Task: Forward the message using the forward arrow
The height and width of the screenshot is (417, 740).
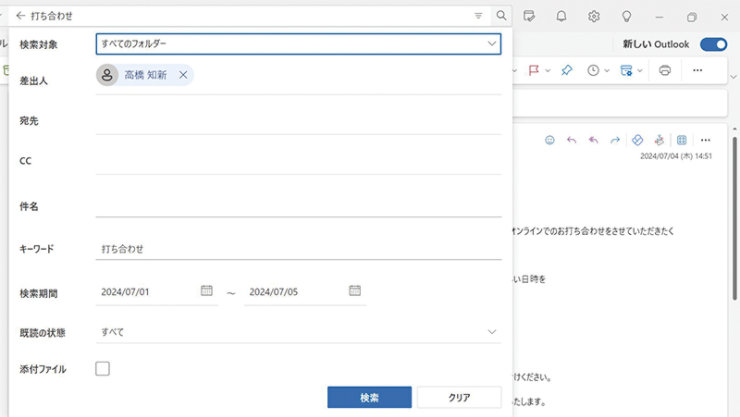Action: [x=615, y=140]
